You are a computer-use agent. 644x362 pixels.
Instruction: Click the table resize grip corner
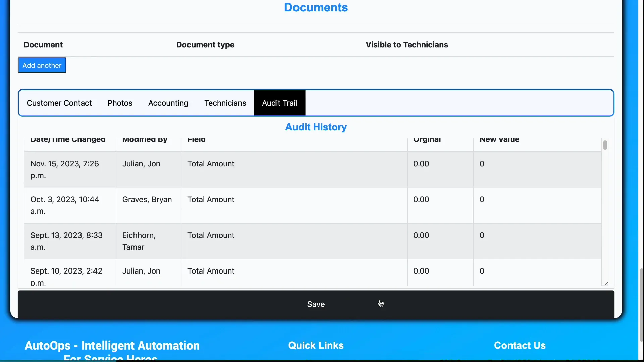[606, 283]
